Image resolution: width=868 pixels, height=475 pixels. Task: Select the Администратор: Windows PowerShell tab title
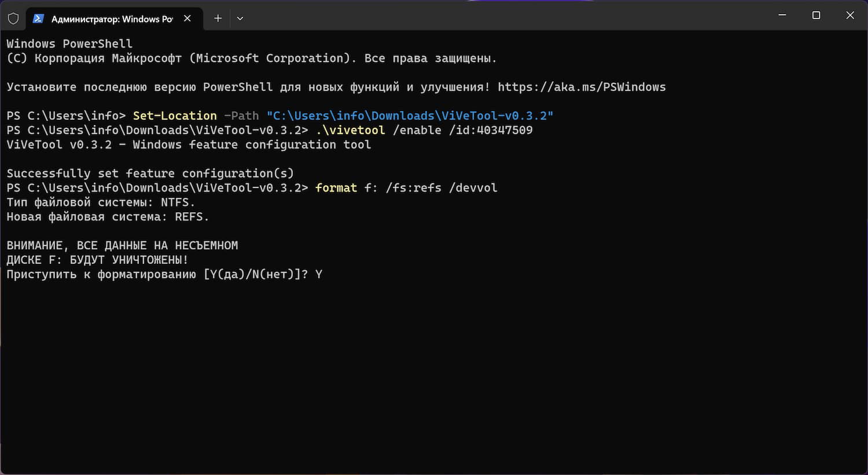[x=112, y=19]
